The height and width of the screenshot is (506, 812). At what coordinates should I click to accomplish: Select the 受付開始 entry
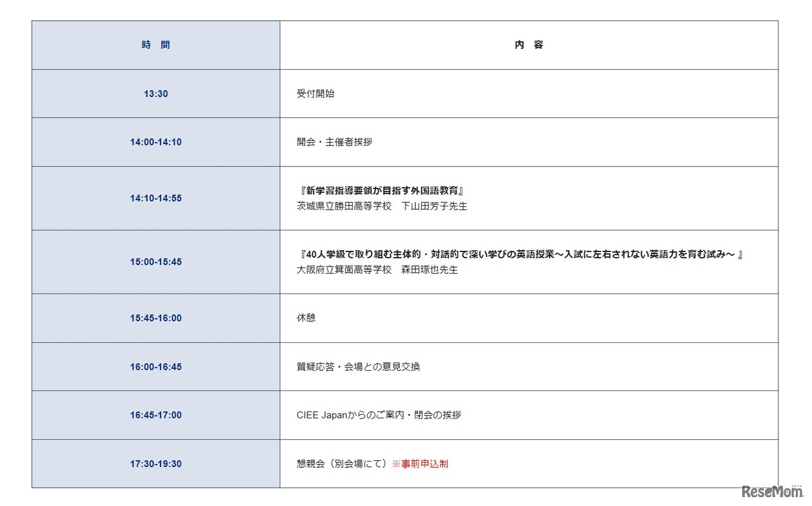click(x=315, y=93)
